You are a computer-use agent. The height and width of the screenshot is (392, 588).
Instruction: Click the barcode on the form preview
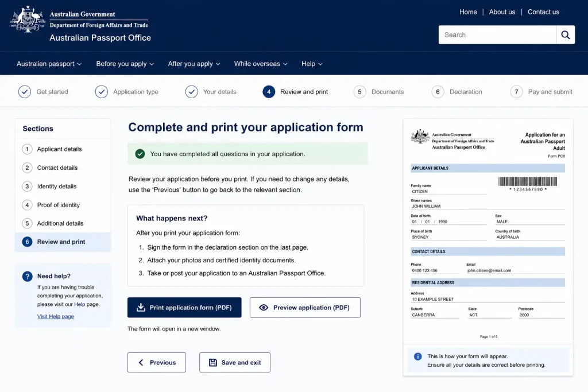[528, 182]
